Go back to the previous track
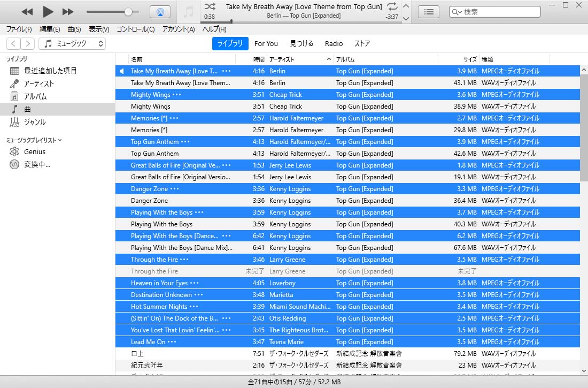 point(27,11)
